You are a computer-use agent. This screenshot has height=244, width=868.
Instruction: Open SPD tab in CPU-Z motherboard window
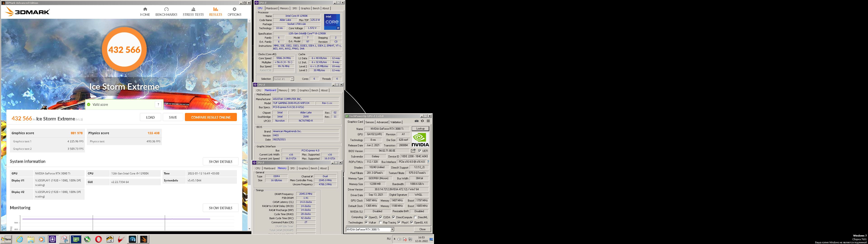click(x=293, y=90)
